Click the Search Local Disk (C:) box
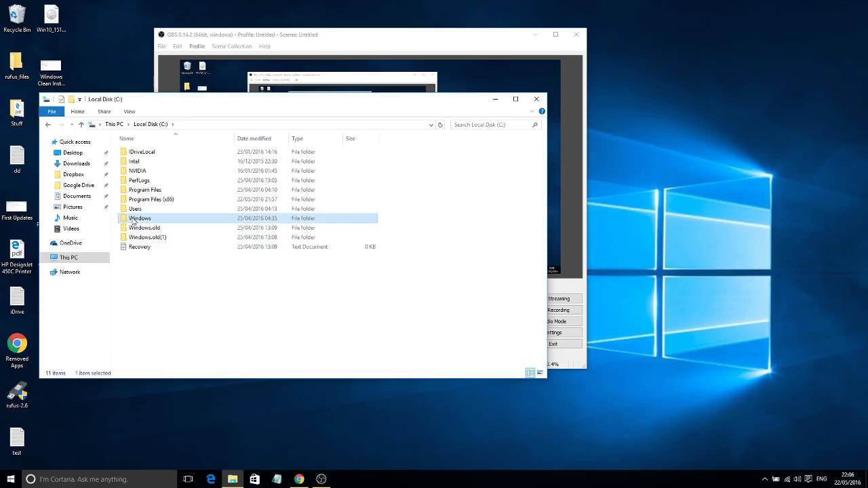The image size is (868, 488). click(495, 125)
